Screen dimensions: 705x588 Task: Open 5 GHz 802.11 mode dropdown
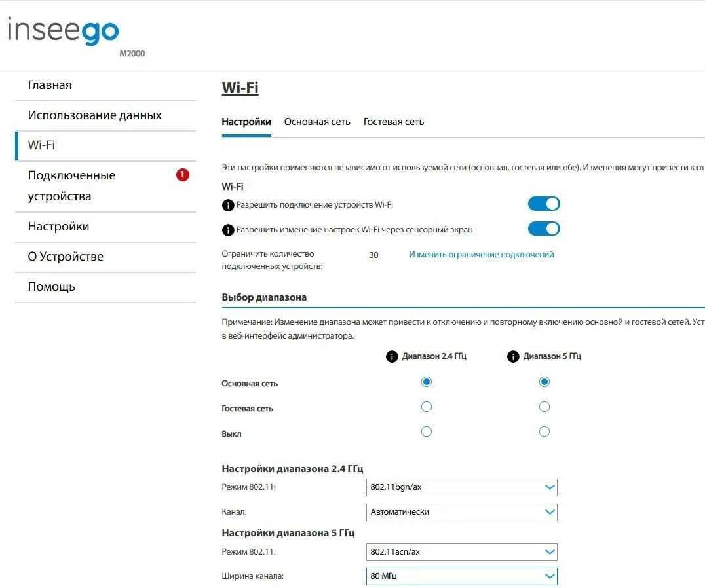(461, 552)
